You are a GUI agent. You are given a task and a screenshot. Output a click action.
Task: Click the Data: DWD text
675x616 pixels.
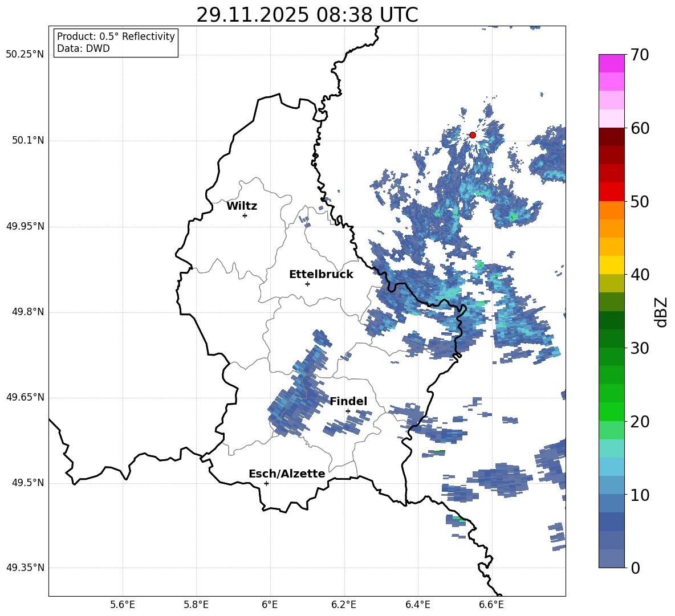click(83, 48)
